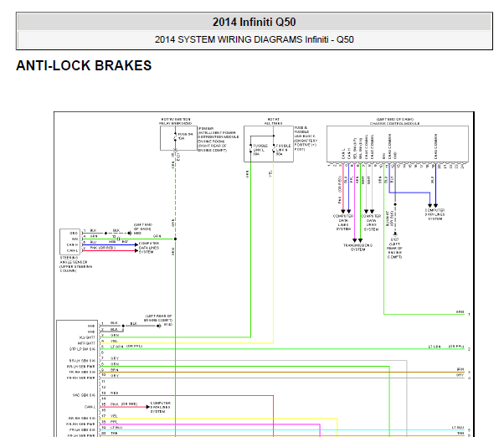The image size is (504, 437).
Task: Click the "COMPUTER DATA LINES SYSTEM" label beside pin 15
Action: pos(161,407)
